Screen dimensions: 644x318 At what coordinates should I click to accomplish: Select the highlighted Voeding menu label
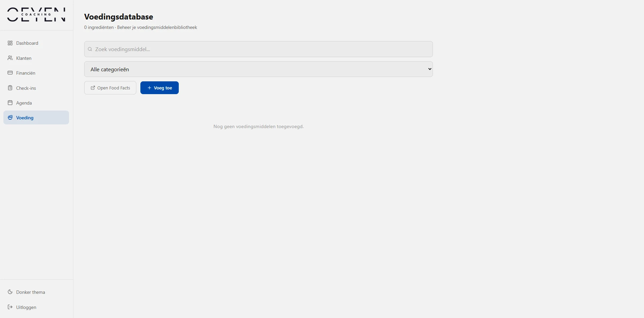click(25, 118)
